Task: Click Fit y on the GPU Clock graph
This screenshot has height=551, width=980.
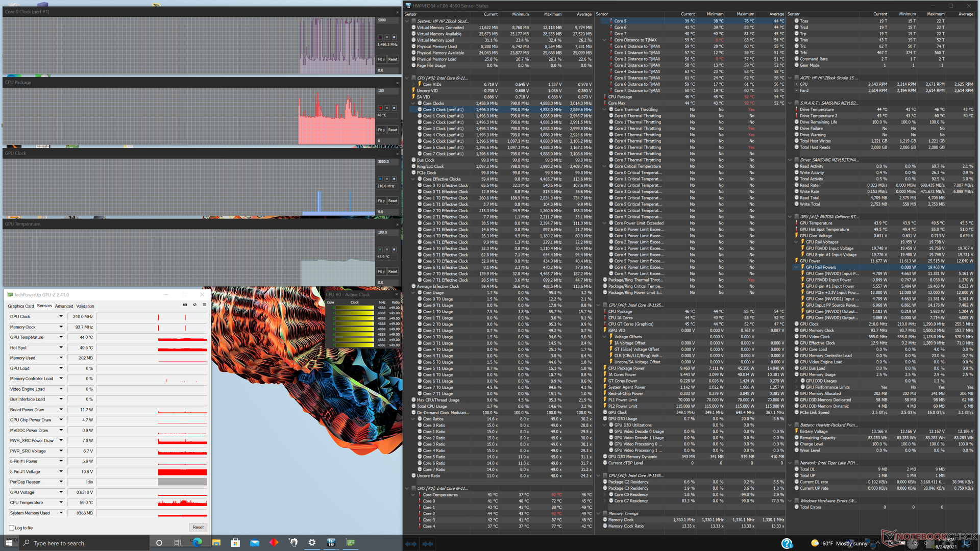Action: [x=381, y=201]
